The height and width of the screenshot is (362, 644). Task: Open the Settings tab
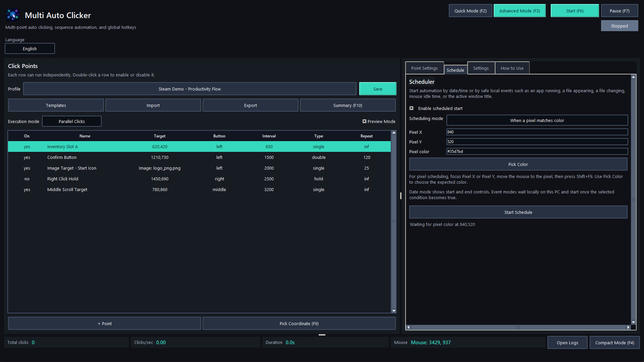point(481,68)
